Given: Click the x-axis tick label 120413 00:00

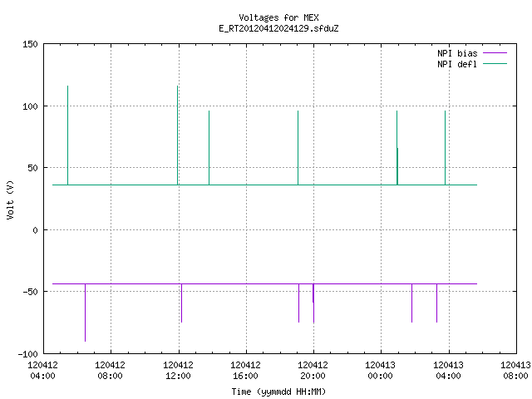Looking at the screenshot, I should [x=381, y=371].
